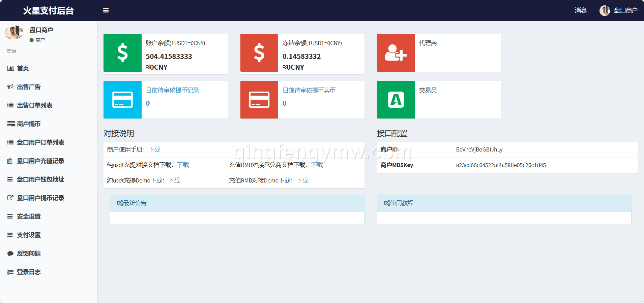The height and width of the screenshot is (303, 644).
Task: Click the red card icon for 提币卖币
Action: click(x=259, y=100)
